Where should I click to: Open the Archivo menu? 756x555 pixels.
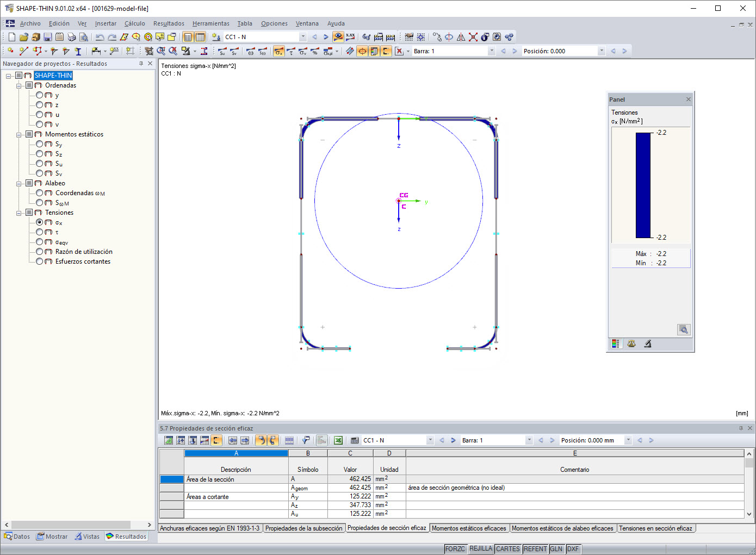click(30, 23)
